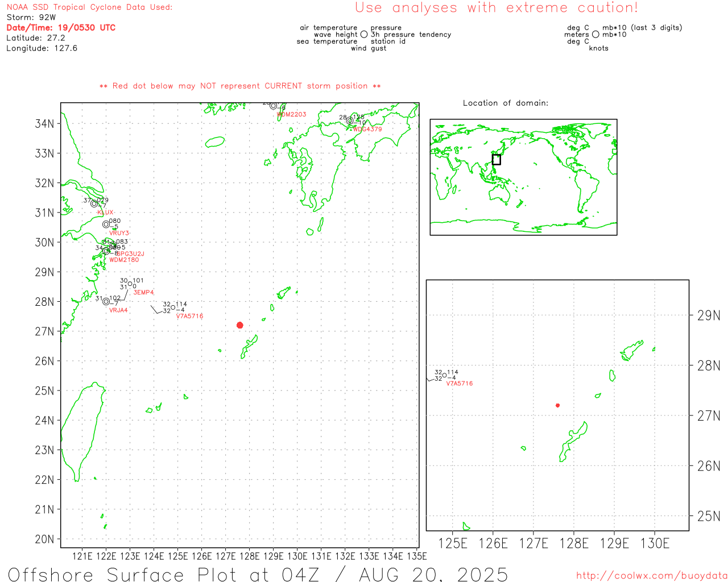The height and width of the screenshot is (582, 728).
Task: Click the 'Latitude: 27.2' line
Action: click(x=36, y=38)
